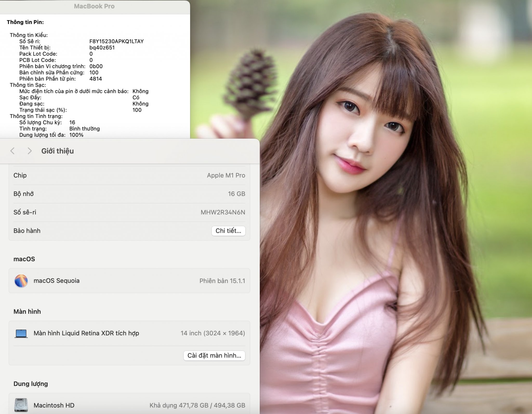Click the Pack Lot Code label
Image resolution: width=532 pixels, height=414 pixels.
coord(38,54)
